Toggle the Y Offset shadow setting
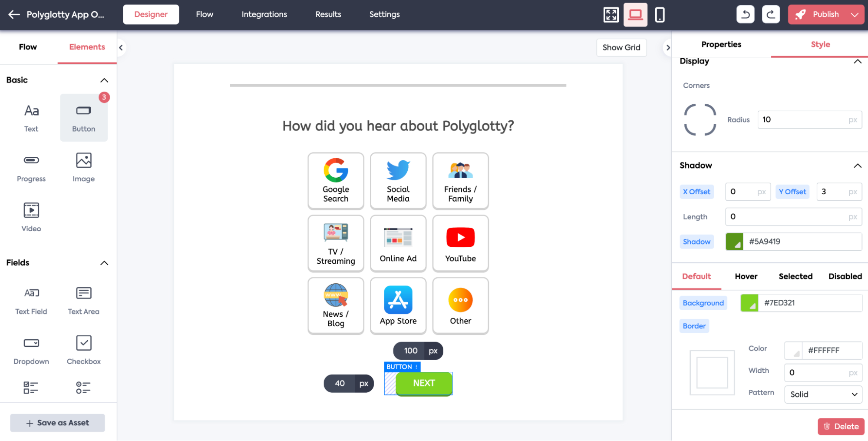This screenshot has width=868, height=441. (792, 192)
